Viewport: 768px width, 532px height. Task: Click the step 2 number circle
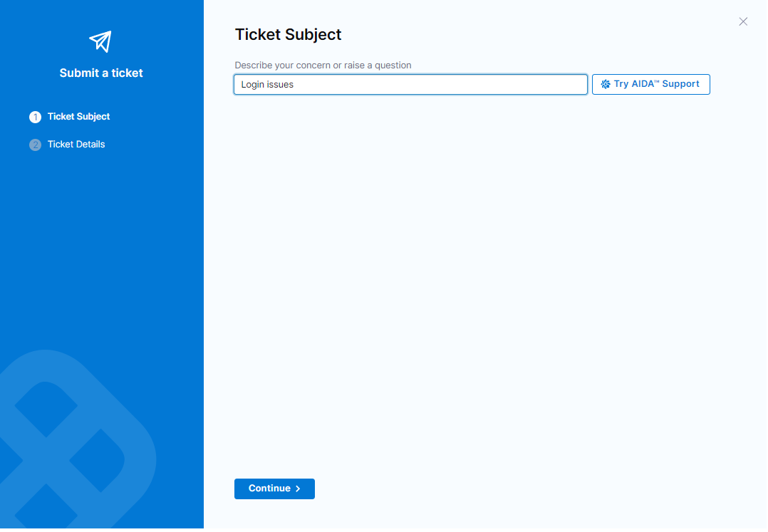35,145
